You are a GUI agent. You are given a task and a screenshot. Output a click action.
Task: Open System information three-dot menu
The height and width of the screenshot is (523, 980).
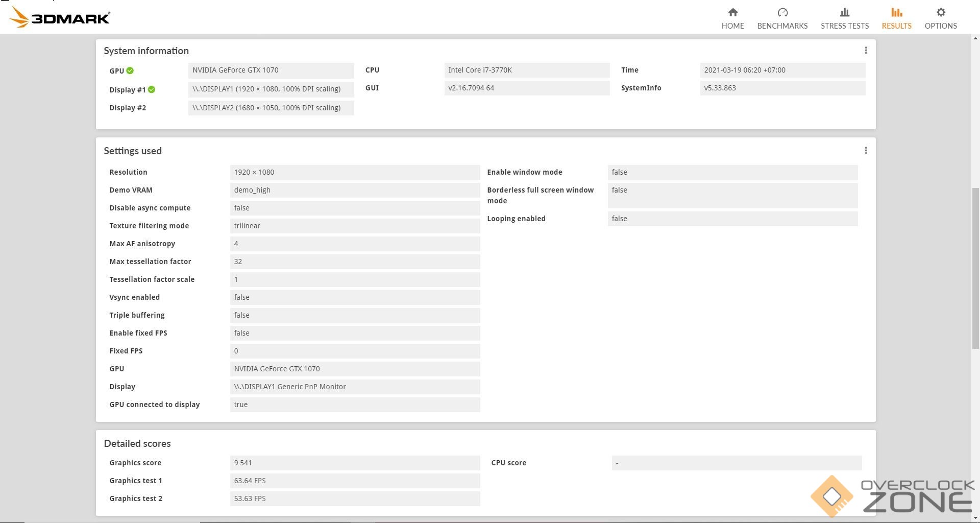tap(865, 51)
